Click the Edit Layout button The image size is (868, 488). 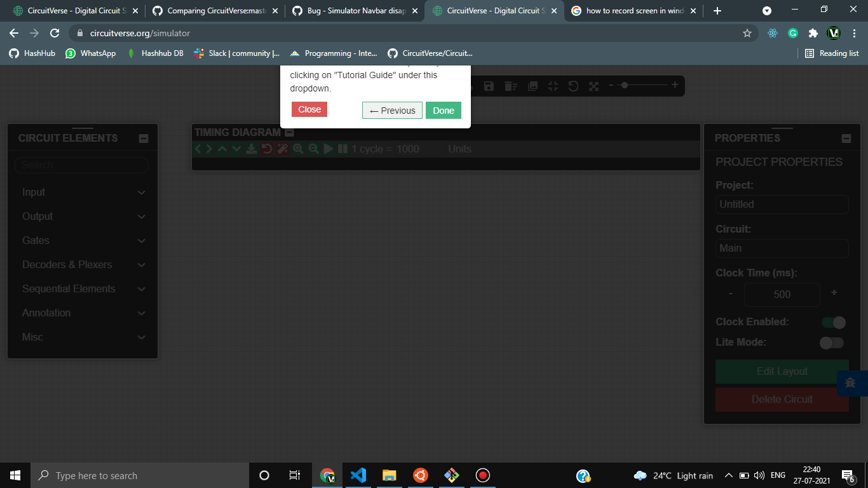(782, 372)
